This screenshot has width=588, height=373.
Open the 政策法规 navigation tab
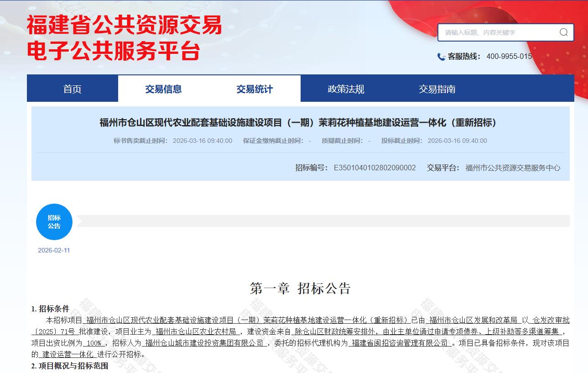346,89
